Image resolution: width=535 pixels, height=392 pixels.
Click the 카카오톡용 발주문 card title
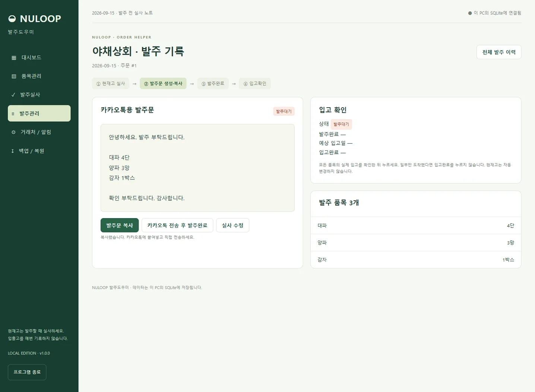pos(127,110)
